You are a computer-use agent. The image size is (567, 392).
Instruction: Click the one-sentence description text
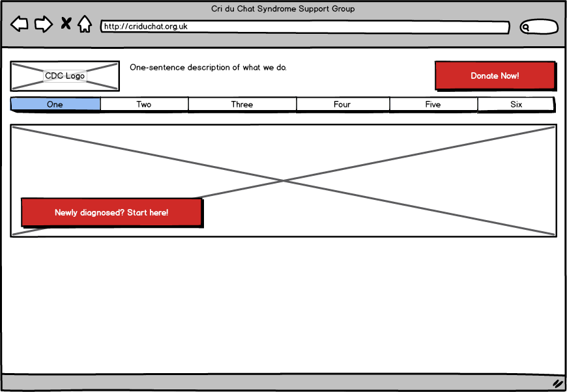coord(208,68)
